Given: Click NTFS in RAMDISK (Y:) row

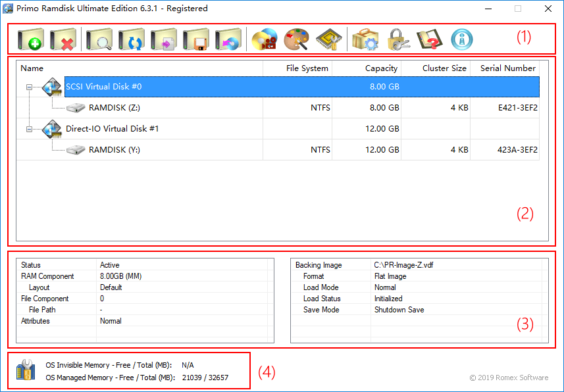Looking at the screenshot, I should [x=320, y=149].
